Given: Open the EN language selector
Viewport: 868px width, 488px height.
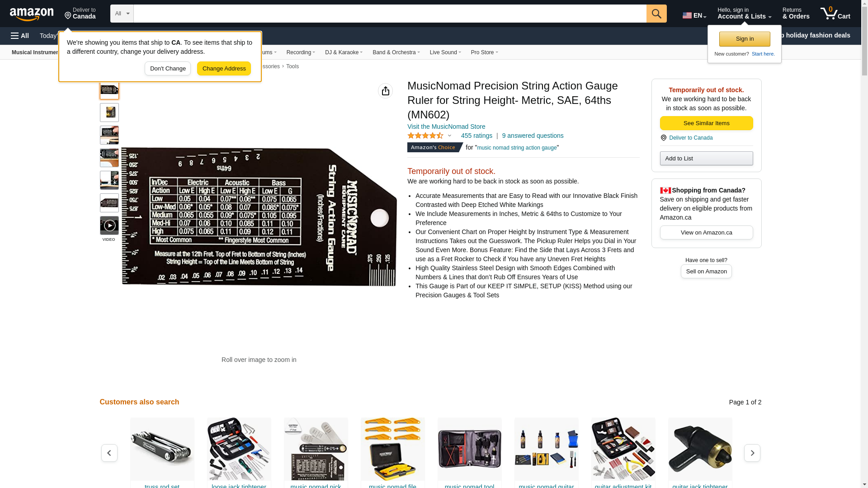Looking at the screenshot, I should pyautogui.click(x=694, y=15).
